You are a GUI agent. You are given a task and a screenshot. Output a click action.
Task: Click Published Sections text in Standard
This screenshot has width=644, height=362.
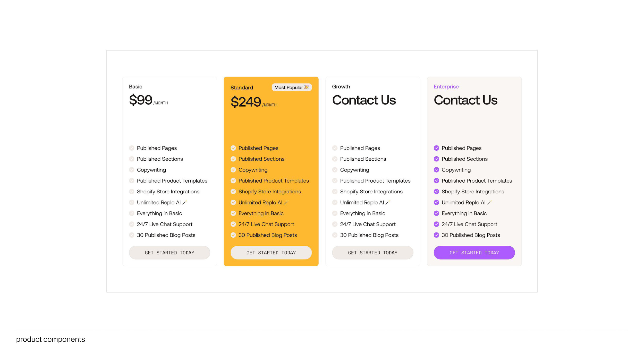coord(261,159)
